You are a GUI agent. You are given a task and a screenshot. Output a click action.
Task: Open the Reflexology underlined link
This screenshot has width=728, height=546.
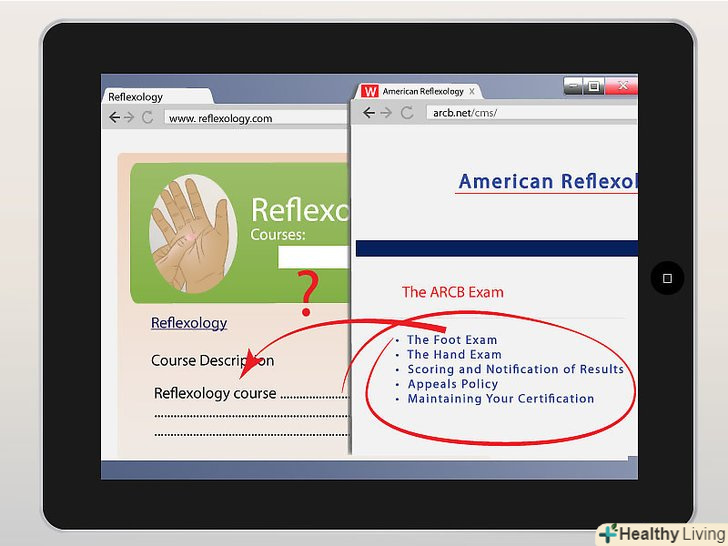tap(189, 323)
